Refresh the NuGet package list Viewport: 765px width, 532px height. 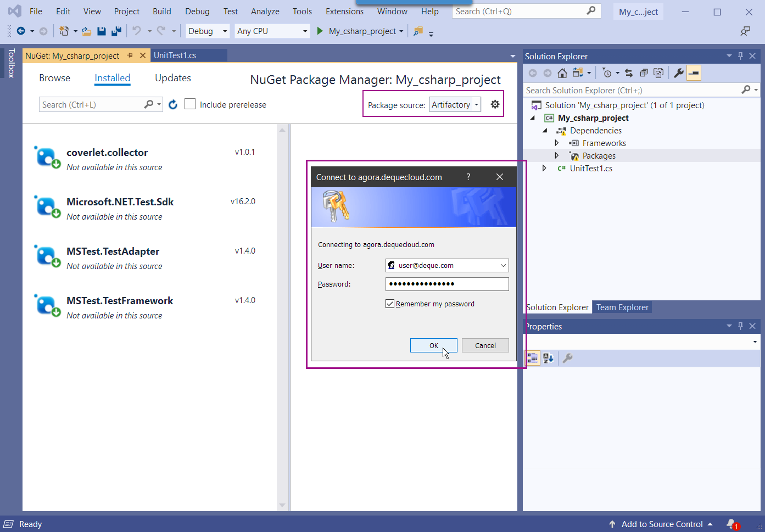click(173, 104)
